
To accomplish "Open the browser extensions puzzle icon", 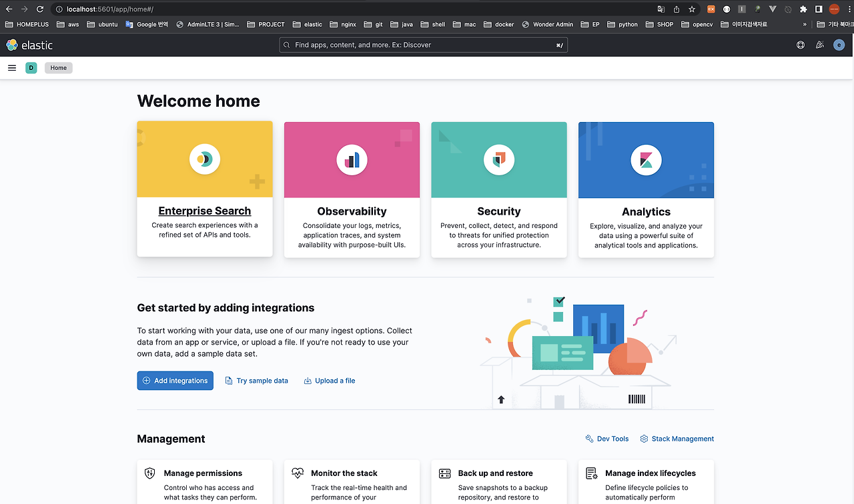I will click(x=803, y=9).
